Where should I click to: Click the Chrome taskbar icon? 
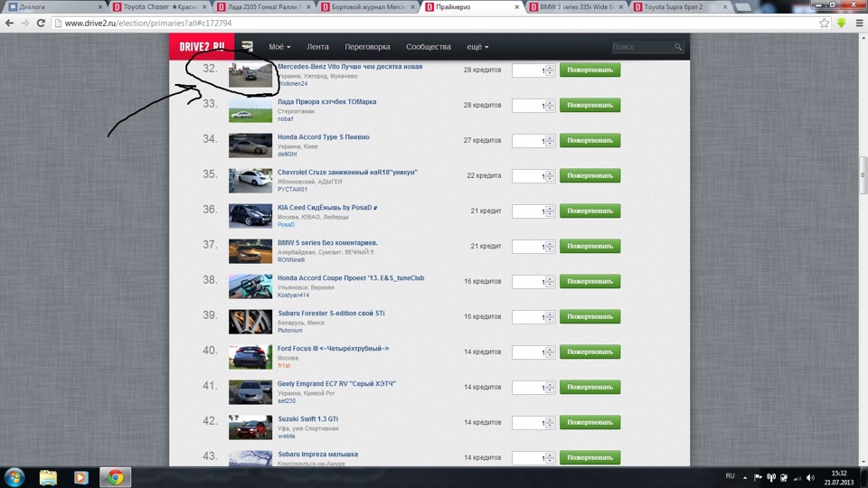click(x=115, y=477)
